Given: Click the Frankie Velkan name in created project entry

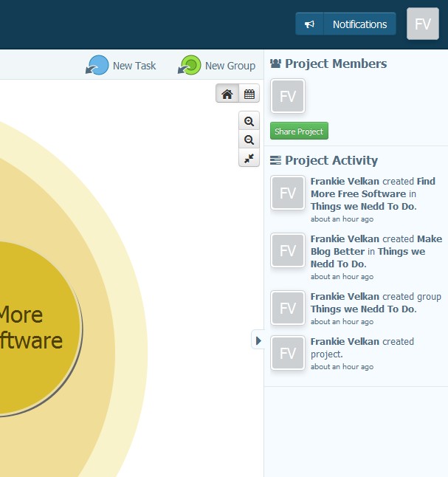Looking at the screenshot, I should point(345,341).
